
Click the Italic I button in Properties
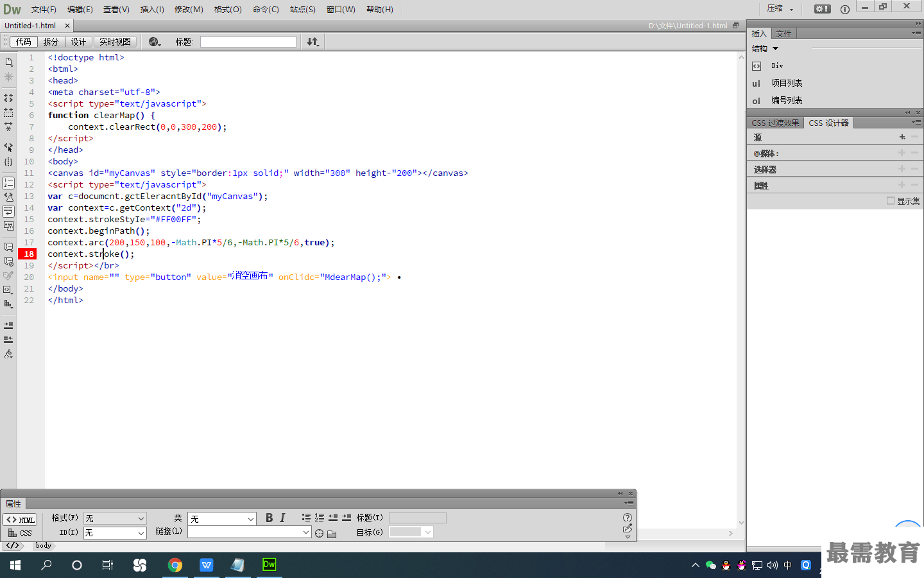coord(282,518)
